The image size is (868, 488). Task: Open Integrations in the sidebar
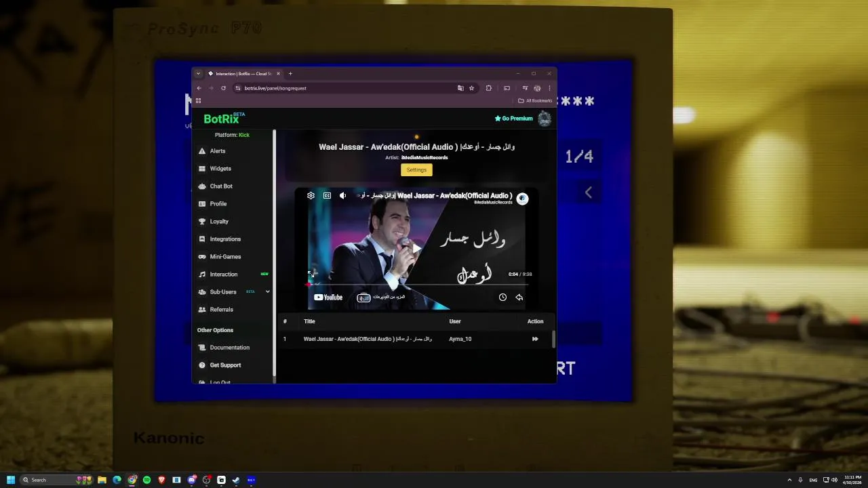225,239
